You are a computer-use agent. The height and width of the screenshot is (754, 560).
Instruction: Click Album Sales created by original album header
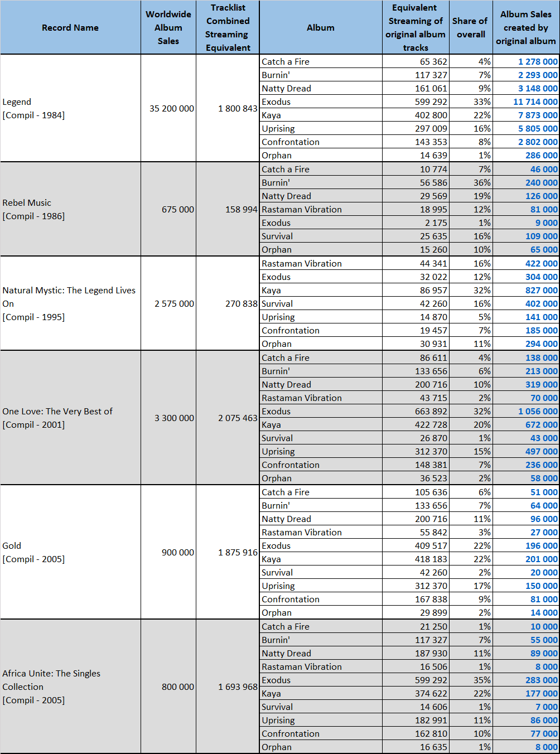coord(525,27)
